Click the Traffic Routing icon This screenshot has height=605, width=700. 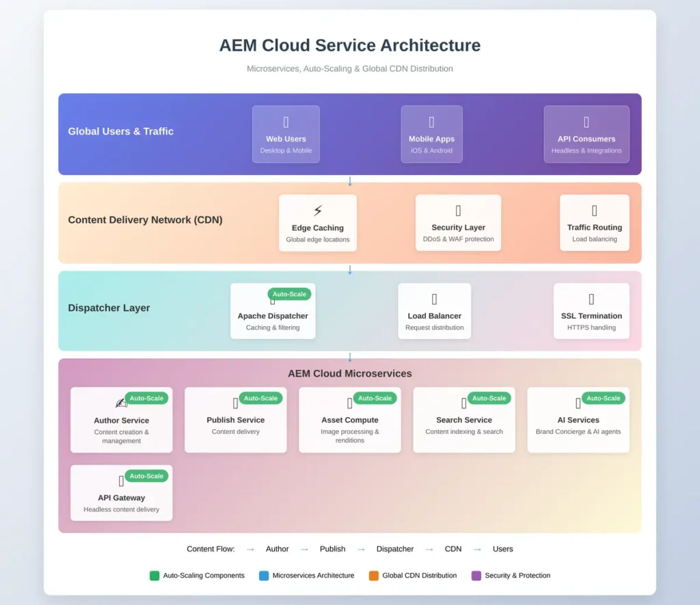594,211
